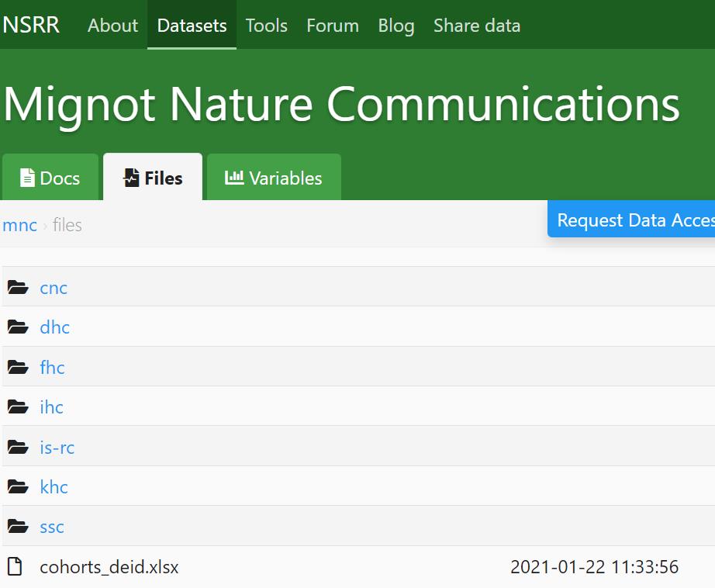Click the folder icon beside fhc
Image resolution: width=715 pixels, height=588 pixels.
pyautogui.click(x=18, y=368)
